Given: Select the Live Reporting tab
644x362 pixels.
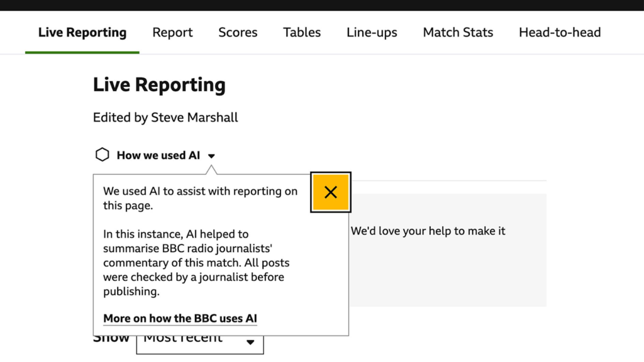Looking at the screenshot, I should tap(82, 33).
